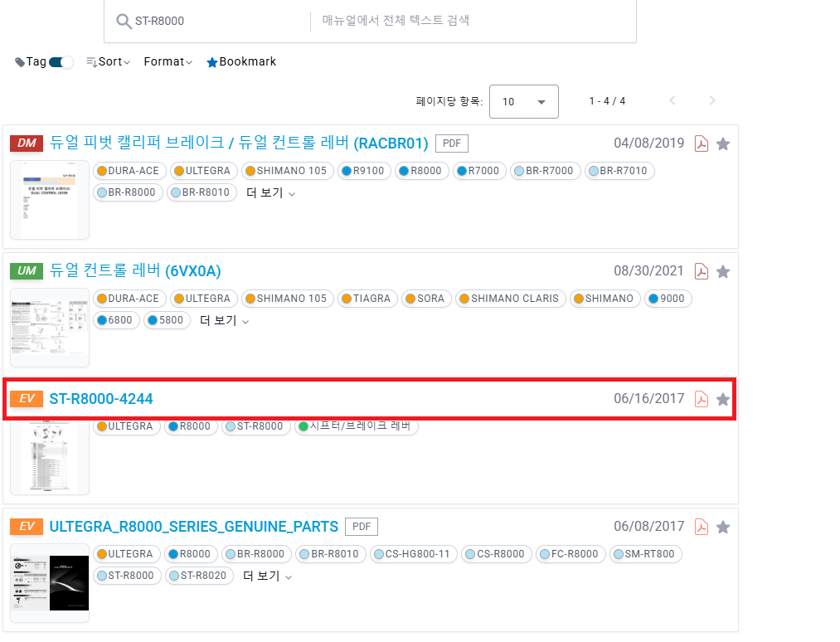Viewport: 840px width, 642px height.
Task: Click the EV badge on ST-R8000-4244 row
Action: (x=27, y=399)
